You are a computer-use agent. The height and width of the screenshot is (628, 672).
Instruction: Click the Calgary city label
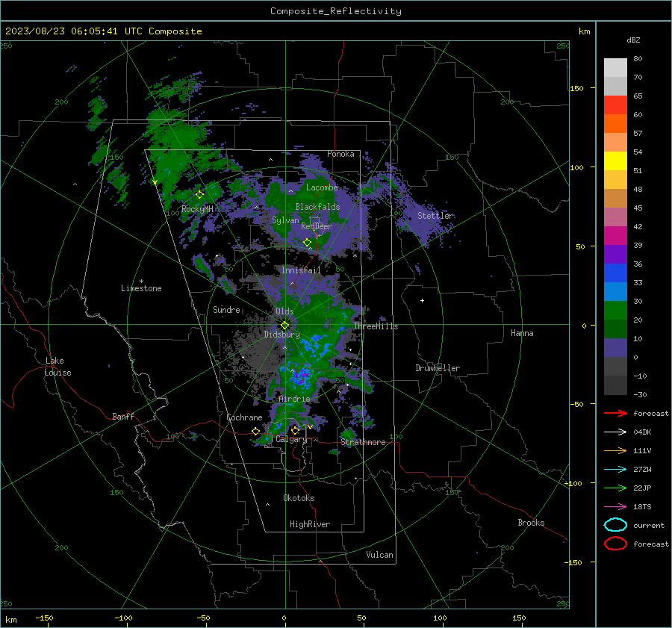291,439
